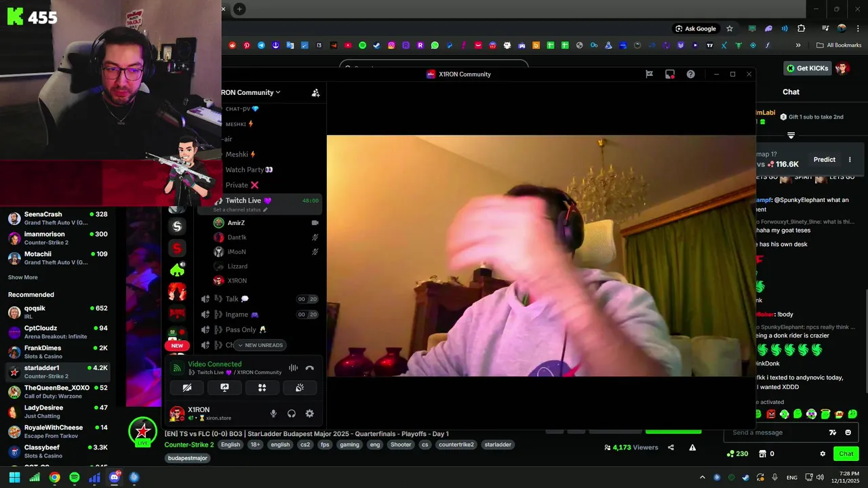Open Windows Start menu
Image resolution: width=868 pixels, height=488 pixels.
[x=14, y=477]
